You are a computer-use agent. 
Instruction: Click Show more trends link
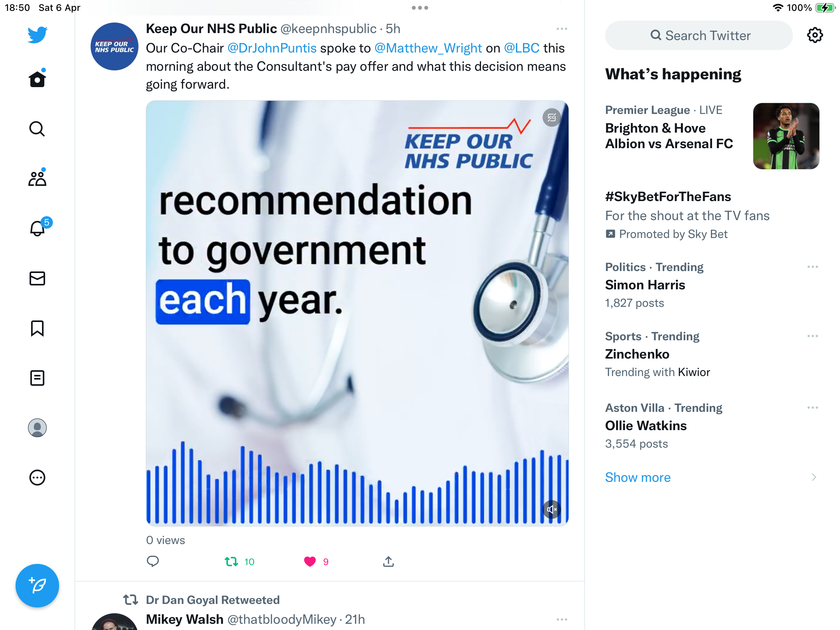(638, 477)
